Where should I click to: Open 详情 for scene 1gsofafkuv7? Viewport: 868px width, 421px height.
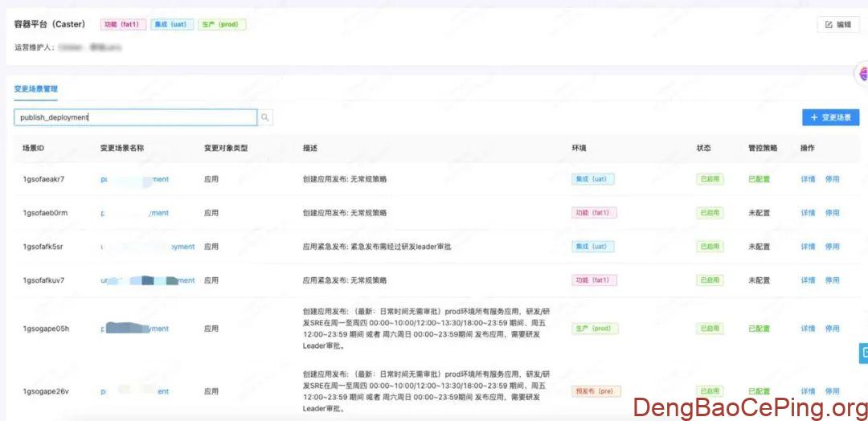pyautogui.click(x=808, y=280)
